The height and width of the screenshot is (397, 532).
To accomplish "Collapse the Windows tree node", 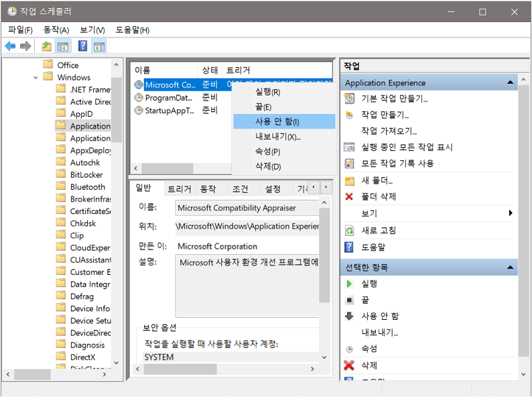I will coord(36,78).
